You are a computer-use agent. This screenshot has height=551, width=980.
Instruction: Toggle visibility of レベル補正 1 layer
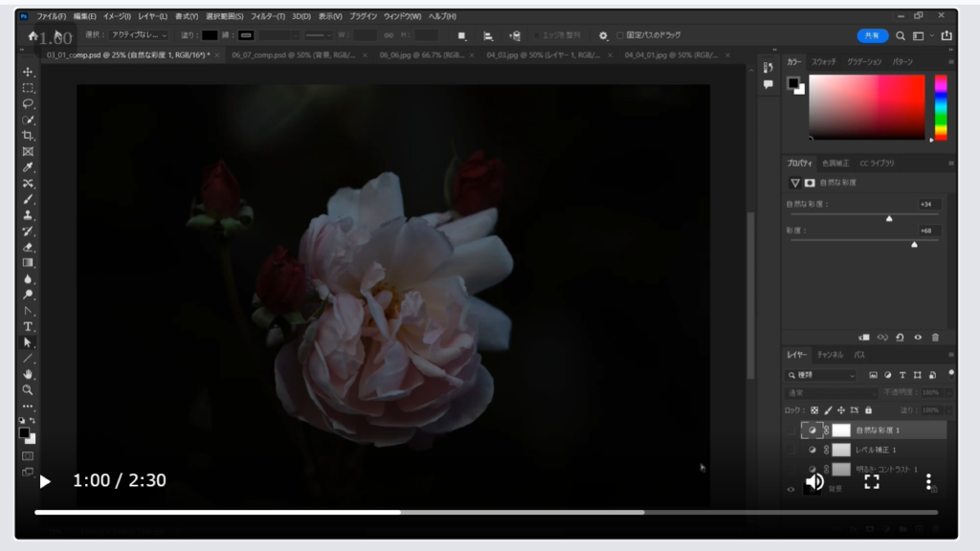[791, 450]
